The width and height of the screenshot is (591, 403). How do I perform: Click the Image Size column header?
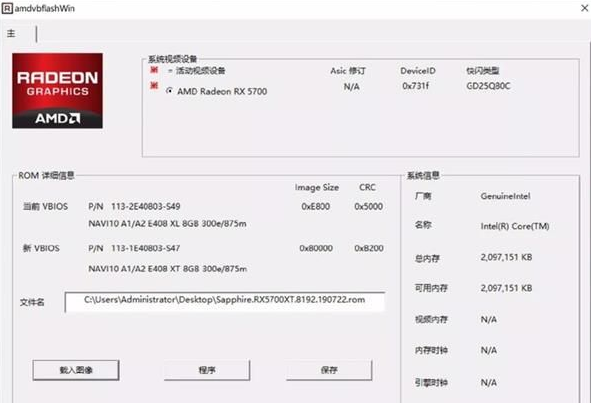pos(317,187)
